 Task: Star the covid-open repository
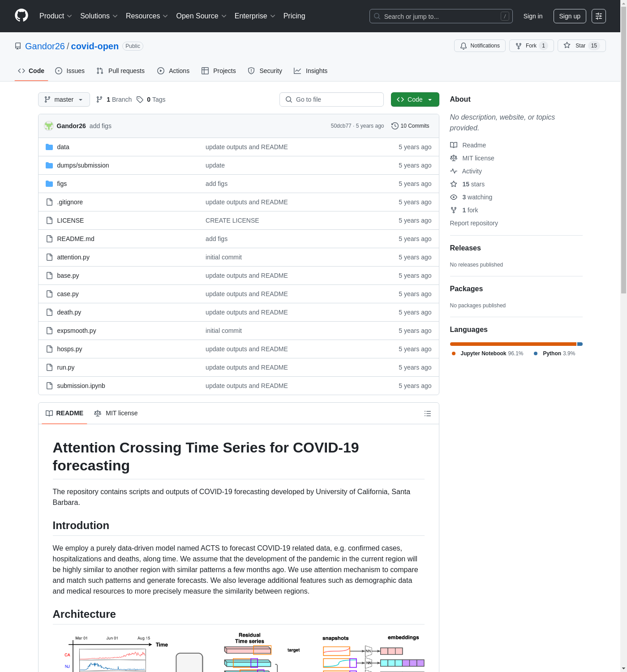point(581,46)
